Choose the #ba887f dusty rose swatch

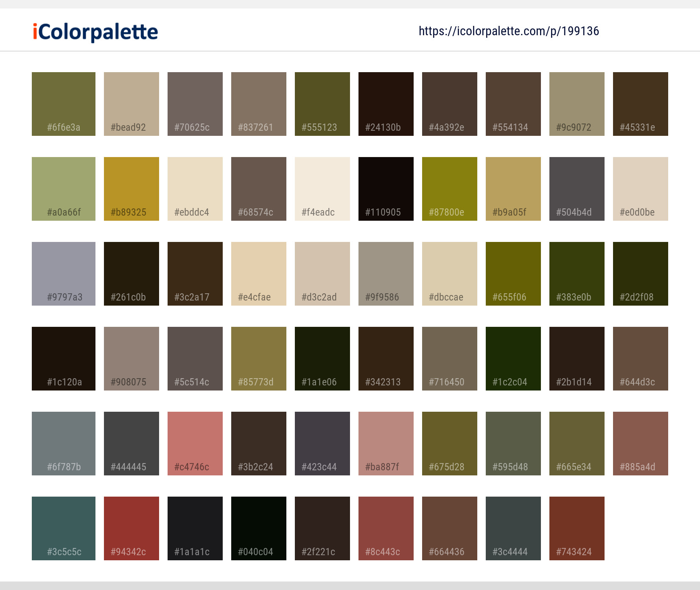click(x=386, y=444)
